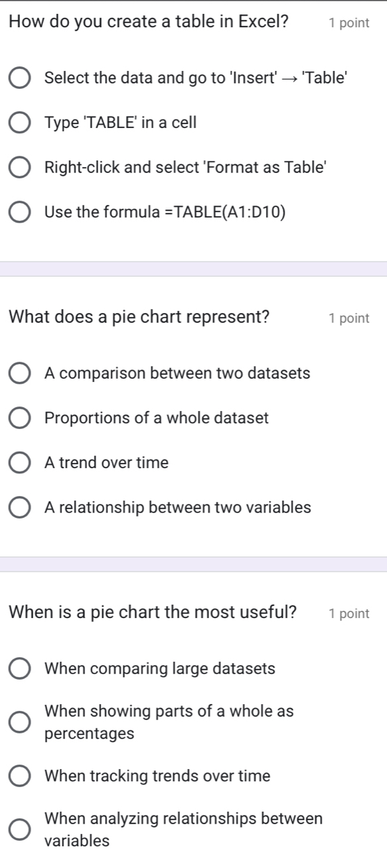Pick 'Use the formula =TABLE(A1:D10)' answer
The width and height of the screenshot is (387, 868).
19,212
